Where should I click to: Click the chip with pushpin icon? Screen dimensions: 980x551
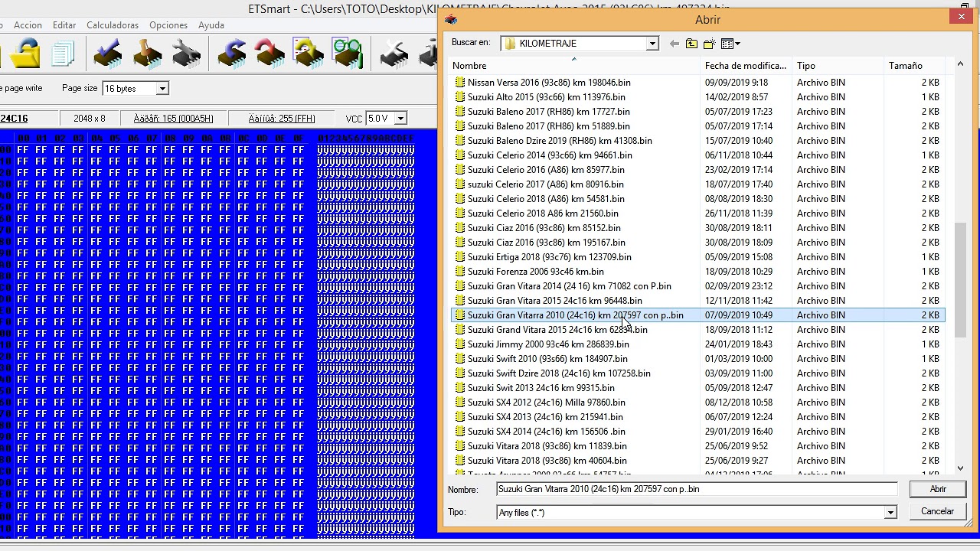(147, 54)
